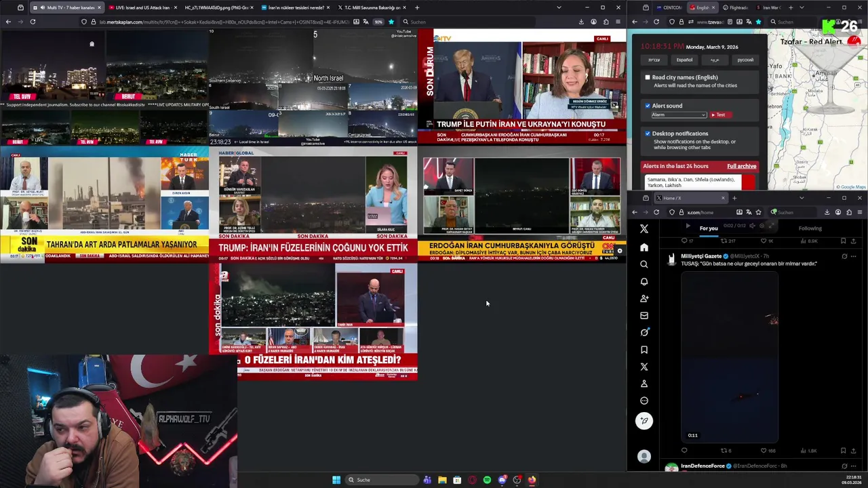Open Explore search icon in X sidebar

pos(644,264)
